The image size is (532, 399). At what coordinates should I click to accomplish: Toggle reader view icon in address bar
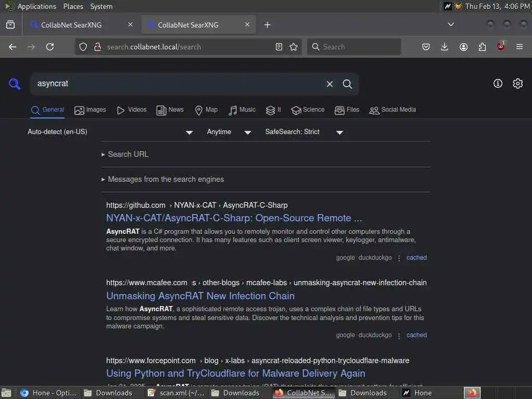[x=279, y=47]
